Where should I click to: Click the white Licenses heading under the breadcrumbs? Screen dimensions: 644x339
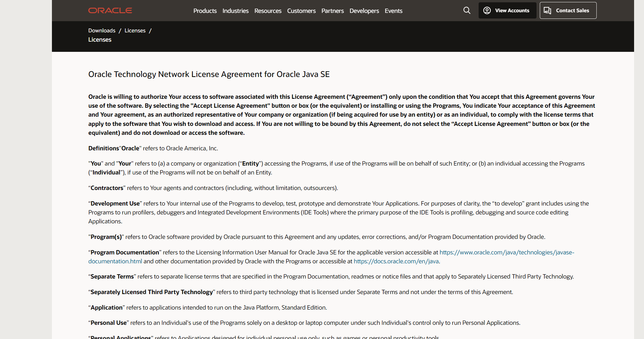pos(100,40)
